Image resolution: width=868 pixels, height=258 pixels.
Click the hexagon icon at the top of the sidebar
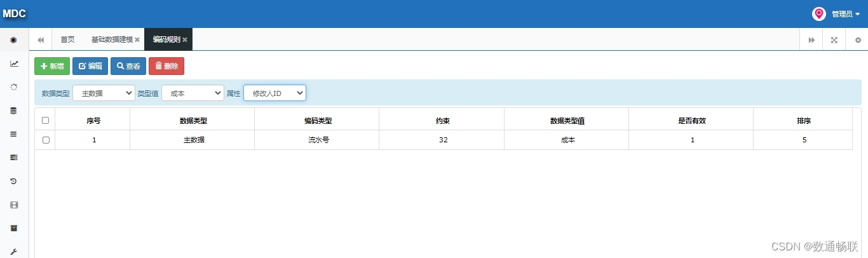point(14,40)
